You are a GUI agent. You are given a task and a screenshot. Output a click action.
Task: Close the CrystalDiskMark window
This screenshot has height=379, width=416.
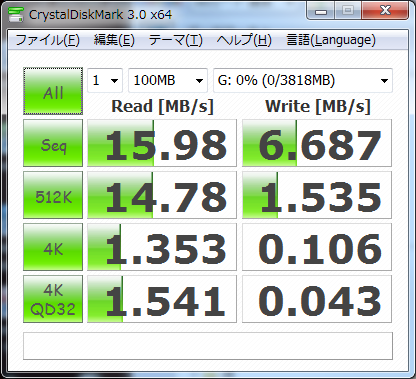coord(385,11)
